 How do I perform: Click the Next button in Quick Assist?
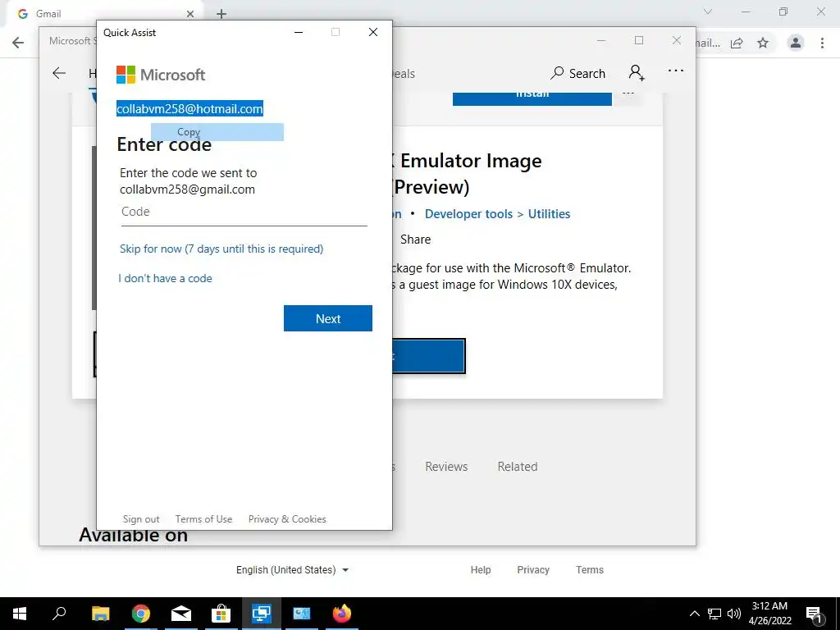pyautogui.click(x=328, y=318)
